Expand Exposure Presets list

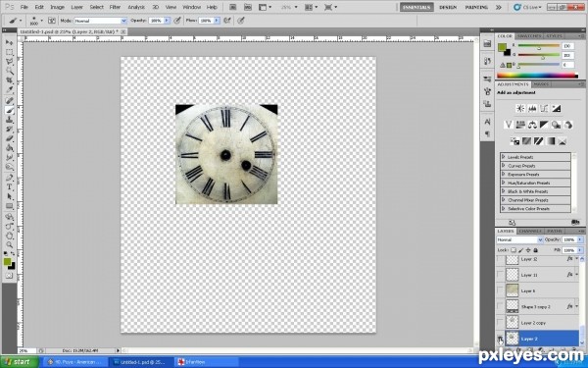(504, 175)
